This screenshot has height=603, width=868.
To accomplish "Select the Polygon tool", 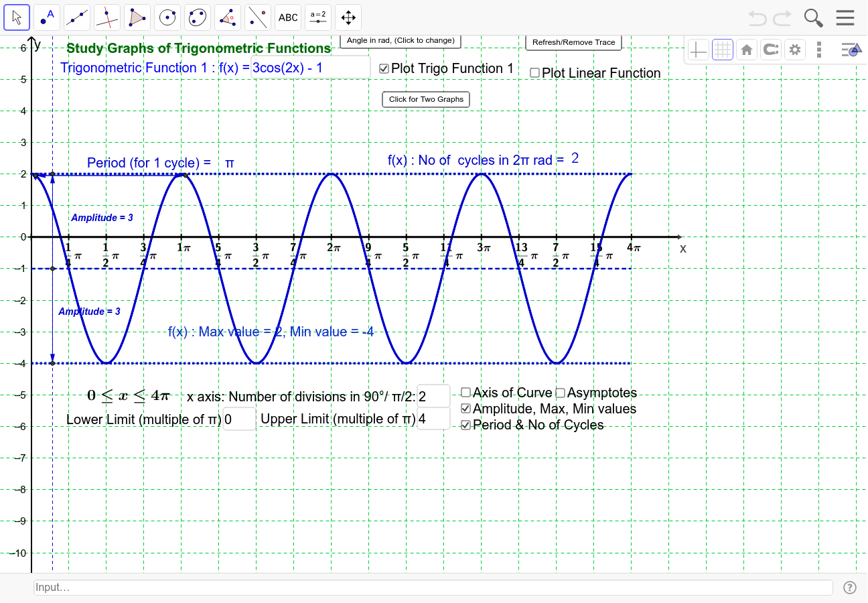I will 137,17.
